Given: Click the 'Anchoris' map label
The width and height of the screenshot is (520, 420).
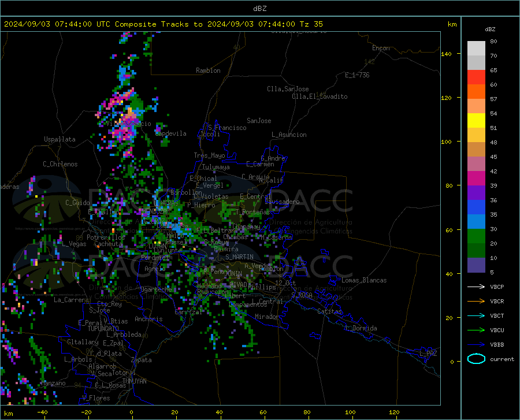Looking at the screenshot, I should pos(148,319).
